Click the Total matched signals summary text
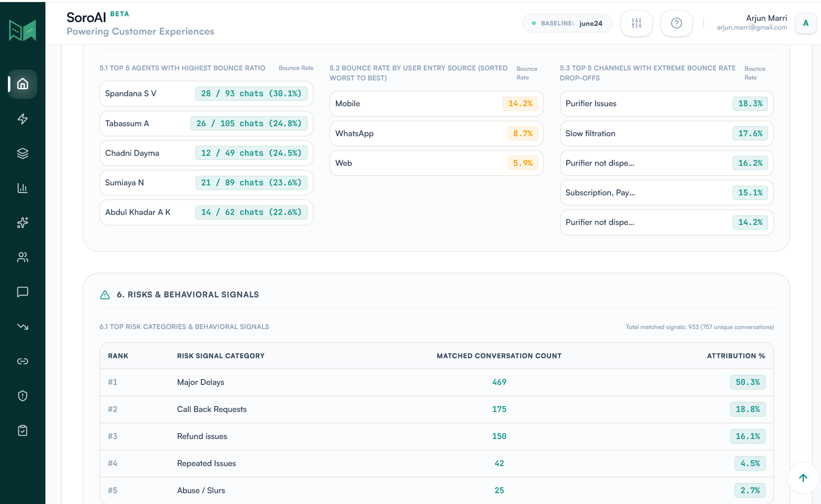Screen dimensions: 821x504 click(699, 327)
